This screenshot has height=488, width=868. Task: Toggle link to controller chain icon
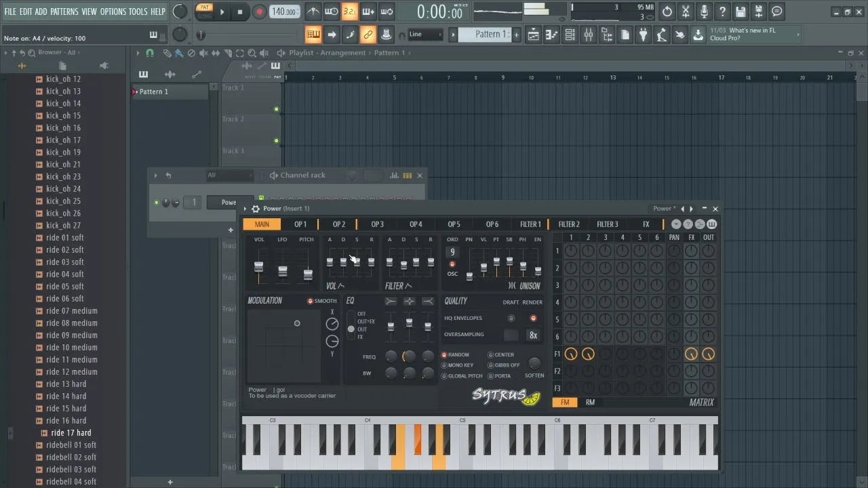point(368,35)
